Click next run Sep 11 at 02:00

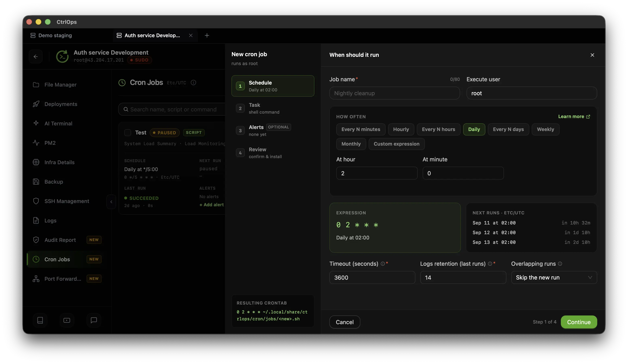tap(494, 223)
